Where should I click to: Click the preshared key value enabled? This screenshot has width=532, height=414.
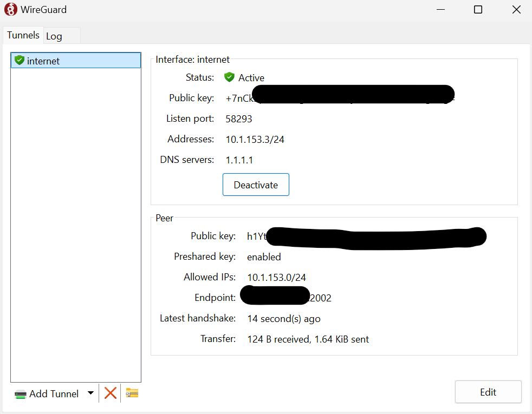[264, 257]
